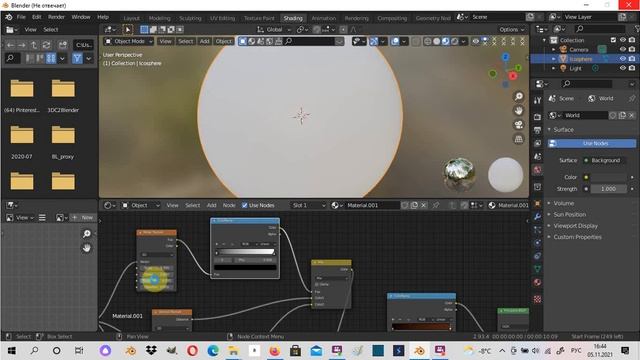The height and width of the screenshot is (360, 640).
Task: Click the New image button
Action: pos(83,218)
